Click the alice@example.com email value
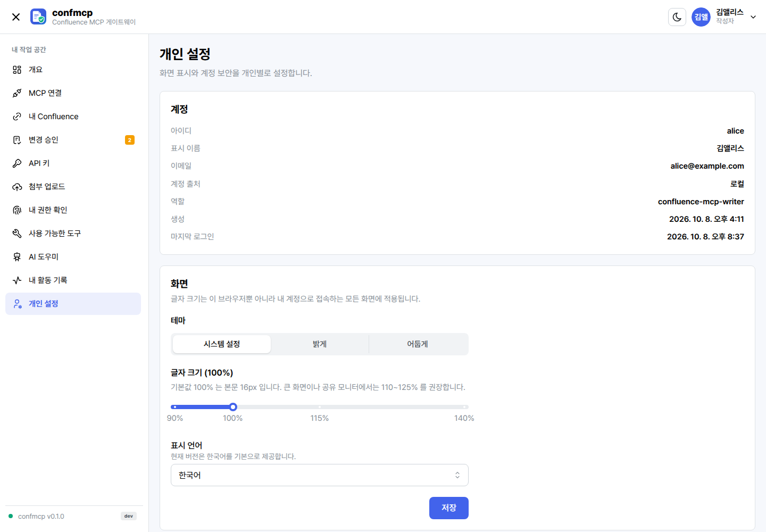The height and width of the screenshot is (532, 766). (707, 166)
